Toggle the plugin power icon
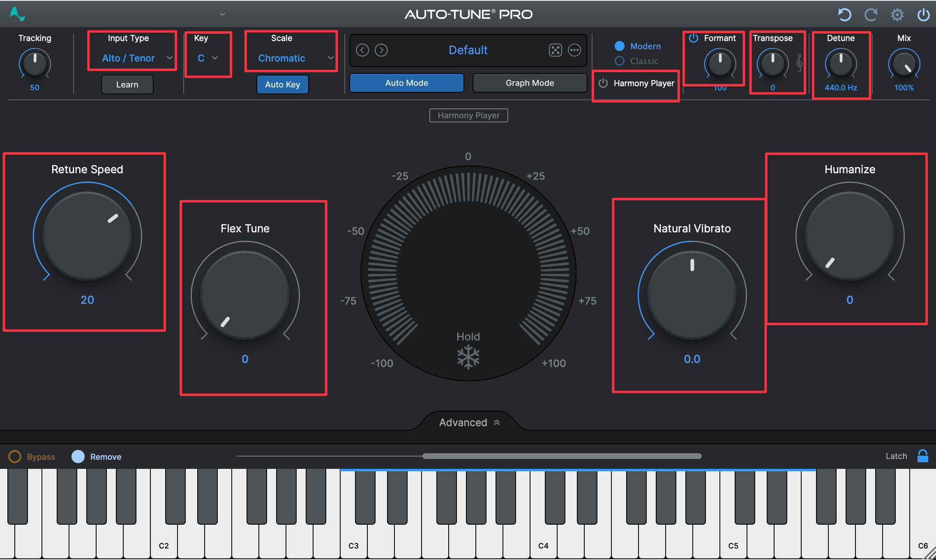 point(923,15)
